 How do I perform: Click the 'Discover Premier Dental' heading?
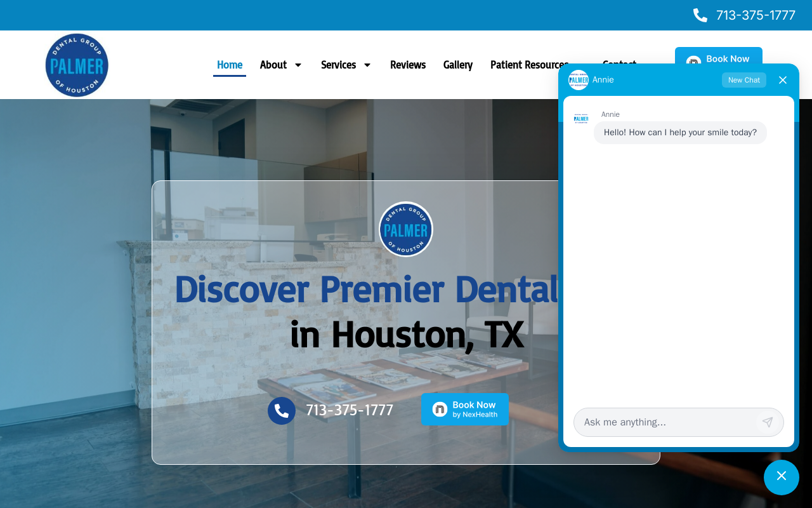[366, 289]
